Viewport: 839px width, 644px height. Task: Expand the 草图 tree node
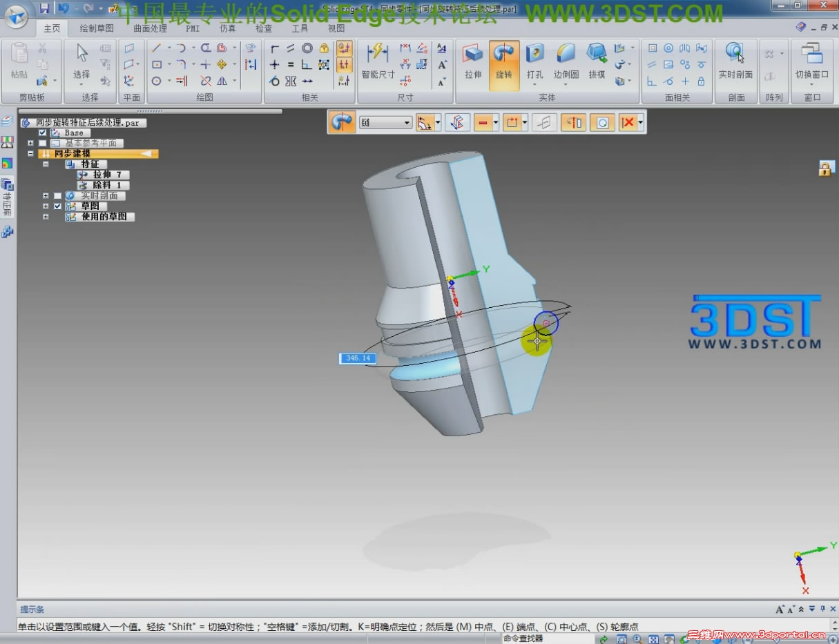click(x=46, y=206)
